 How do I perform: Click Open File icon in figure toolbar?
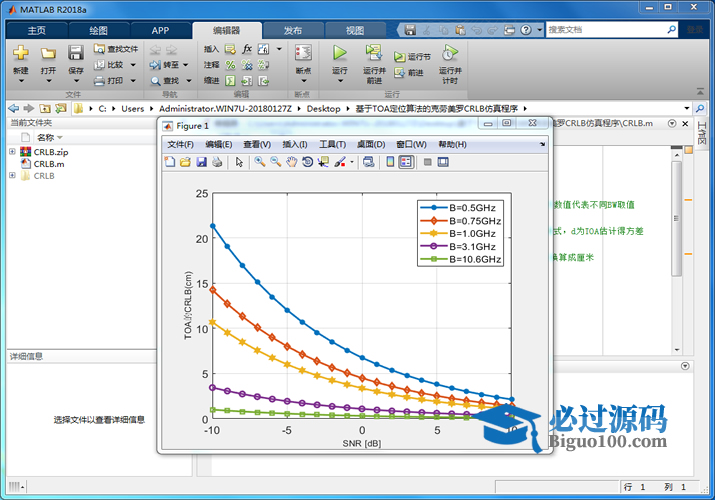[x=185, y=162]
